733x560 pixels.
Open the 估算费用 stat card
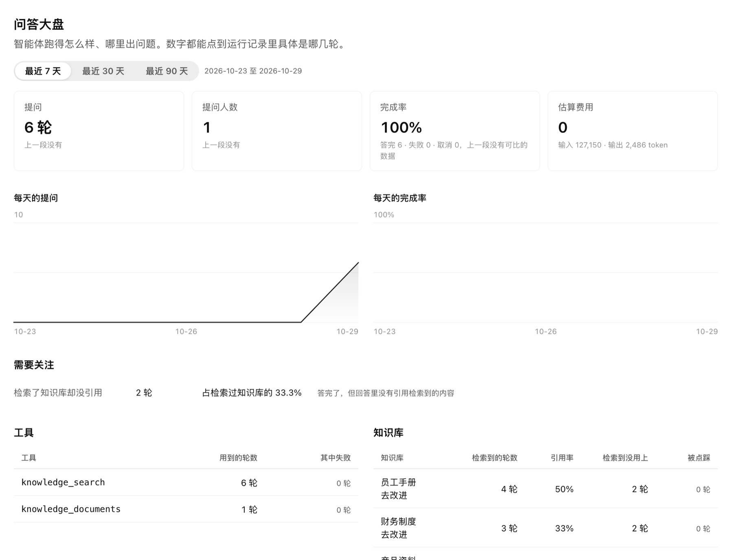(x=633, y=131)
